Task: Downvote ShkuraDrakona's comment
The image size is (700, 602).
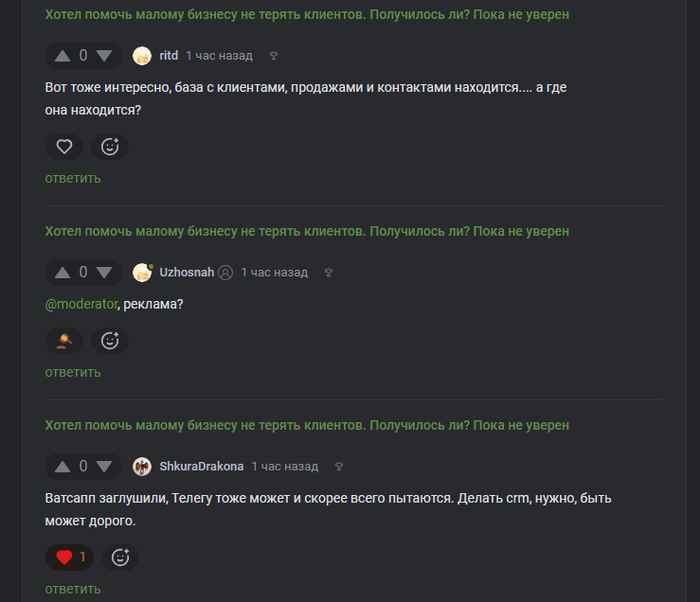Action: [104, 467]
